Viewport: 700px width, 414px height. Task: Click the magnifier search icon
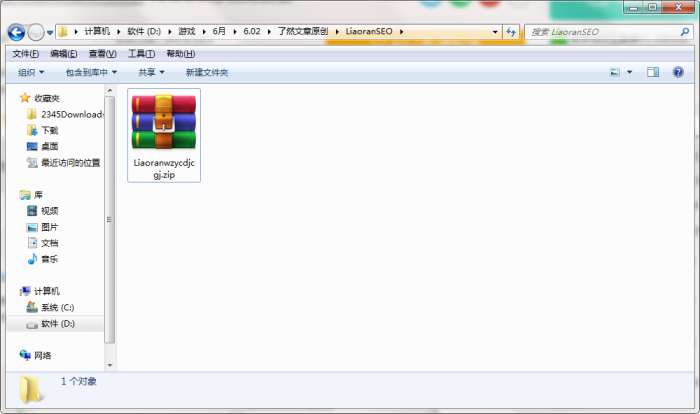pyautogui.click(x=684, y=32)
